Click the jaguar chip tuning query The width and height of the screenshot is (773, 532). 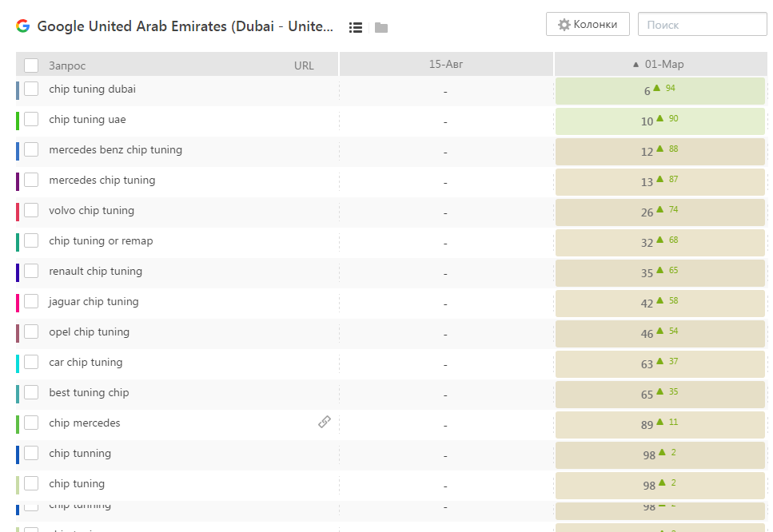coord(94,301)
